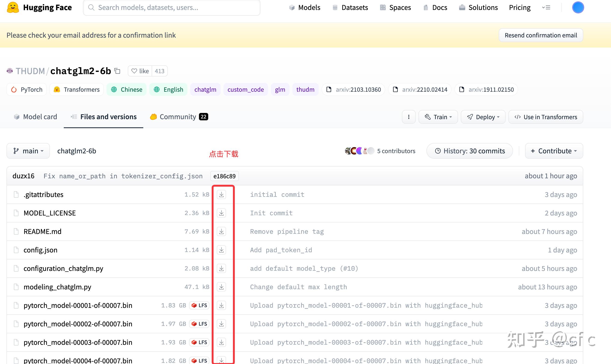Open the duzx16 user link

click(x=23, y=176)
